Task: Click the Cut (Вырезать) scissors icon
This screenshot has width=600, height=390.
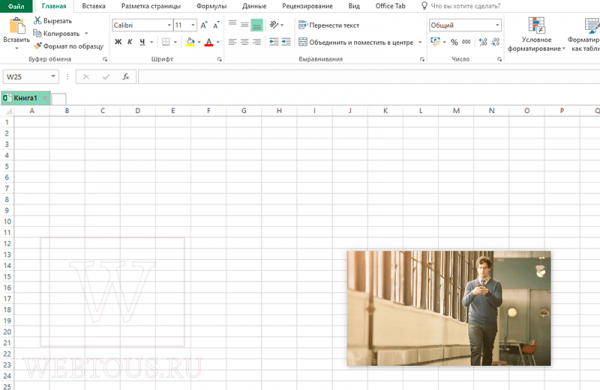Action: pyautogui.click(x=38, y=20)
